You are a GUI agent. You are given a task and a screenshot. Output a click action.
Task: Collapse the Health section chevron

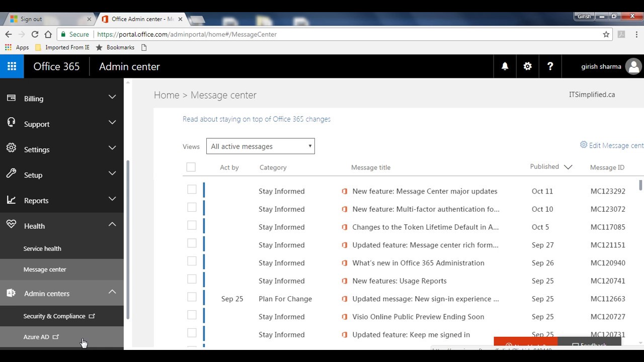coord(112,224)
